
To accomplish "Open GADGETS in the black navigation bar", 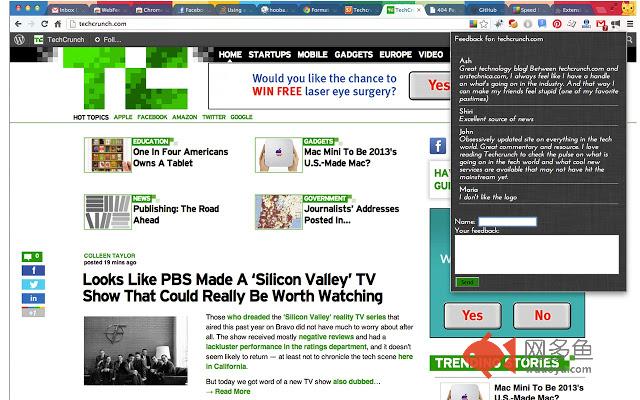I will point(354,55).
